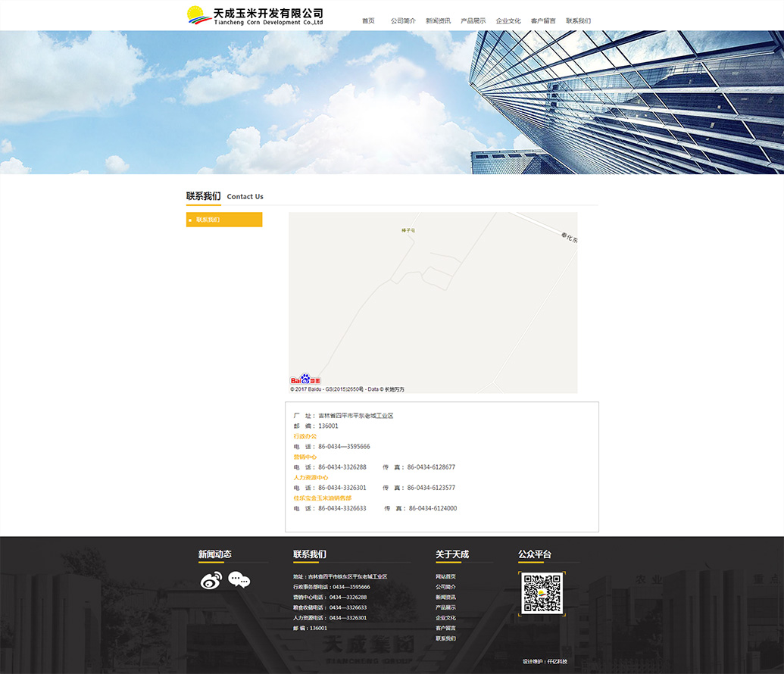Open 公司简介 in the top navigation

[x=403, y=21]
